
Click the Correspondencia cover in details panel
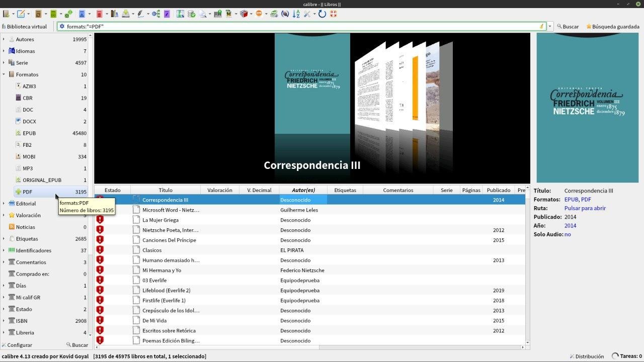click(x=588, y=108)
